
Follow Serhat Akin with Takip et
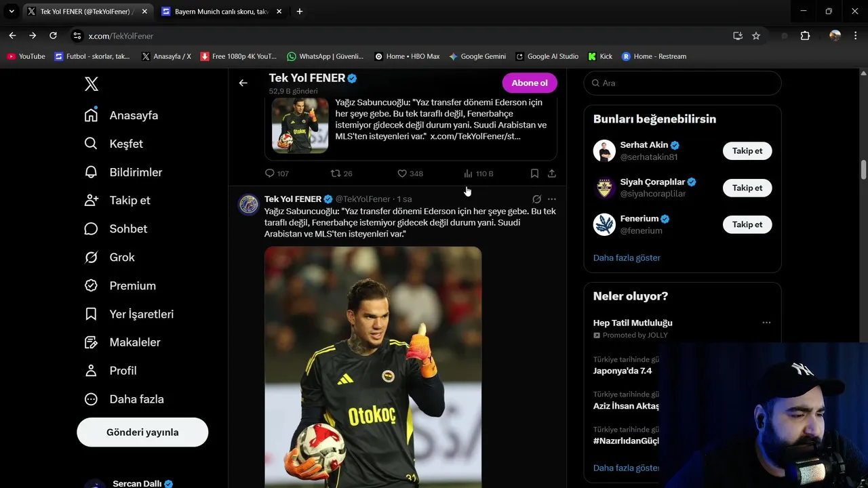point(747,151)
